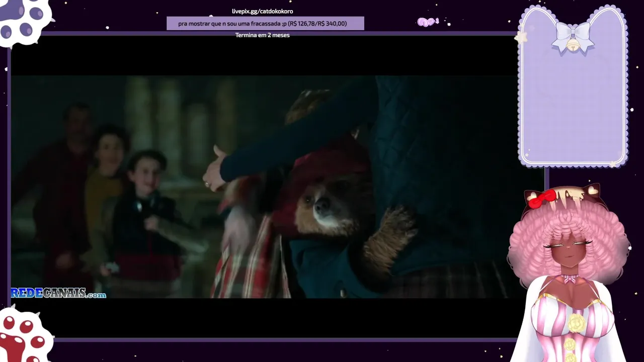644x362 pixels.
Task: Click the donation goal progress bar
Action: tap(265, 24)
